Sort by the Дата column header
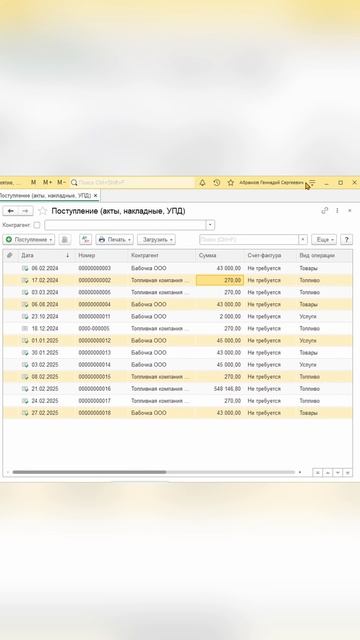Image resolution: width=360 pixels, height=640 pixels. (45, 256)
